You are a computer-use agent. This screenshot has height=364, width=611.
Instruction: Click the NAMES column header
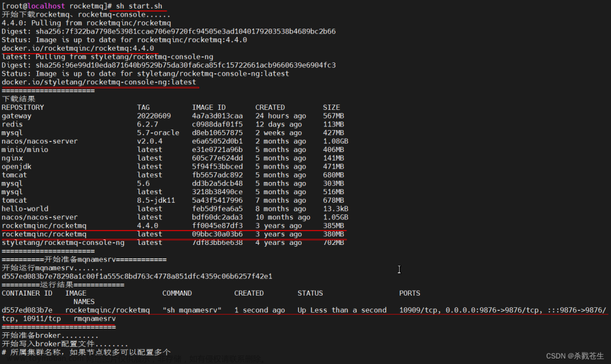pyautogui.click(x=84, y=302)
